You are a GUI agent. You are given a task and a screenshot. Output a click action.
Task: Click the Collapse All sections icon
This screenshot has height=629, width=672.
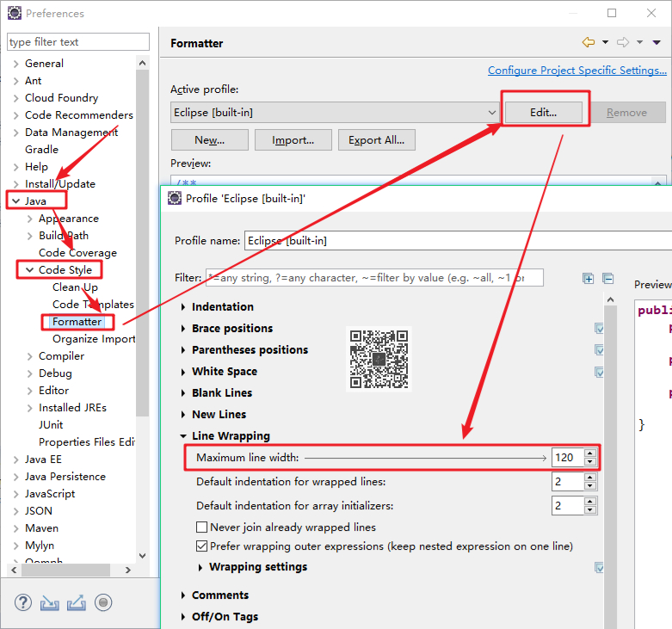tap(607, 279)
